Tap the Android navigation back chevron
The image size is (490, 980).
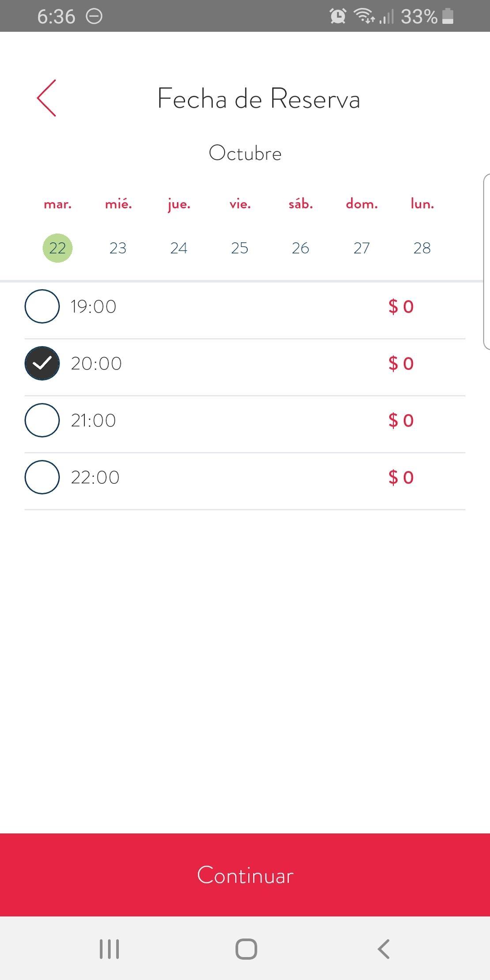click(384, 949)
